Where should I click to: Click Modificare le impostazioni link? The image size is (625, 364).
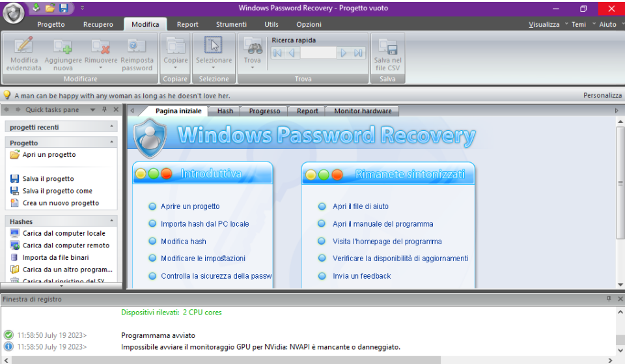click(x=203, y=259)
